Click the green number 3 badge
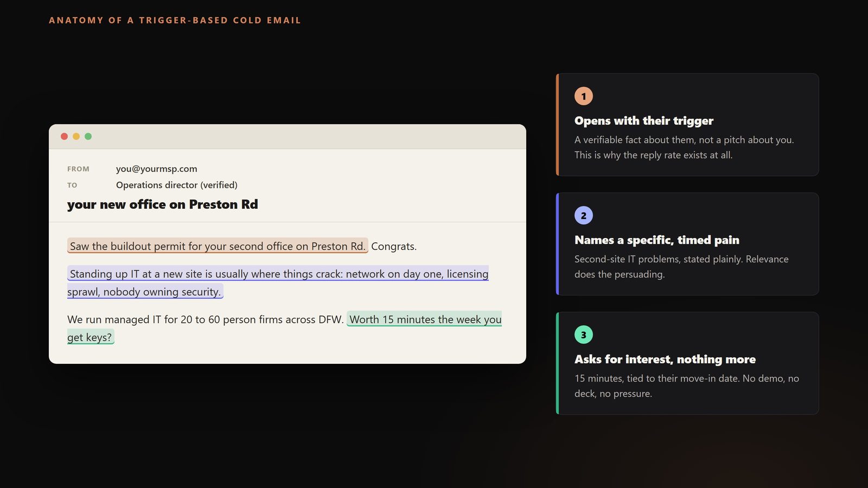Image resolution: width=868 pixels, height=488 pixels. [584, 335]
